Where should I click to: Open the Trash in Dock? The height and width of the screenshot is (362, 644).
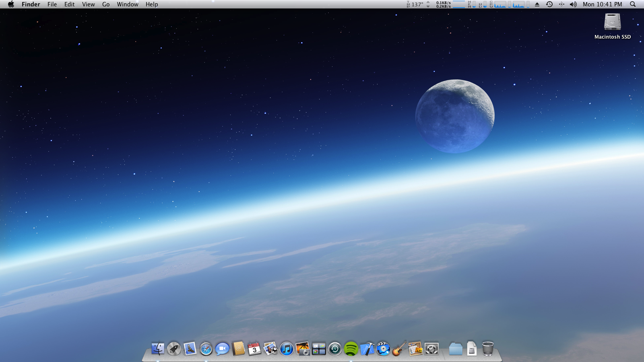(488, 349)
